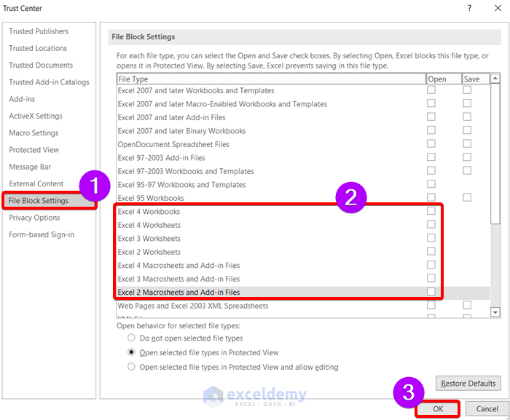510x420 pixels.
Task: Select the Excel 2 Macrosheets and Add-in Files row
Action: click(x=303, y=292)
